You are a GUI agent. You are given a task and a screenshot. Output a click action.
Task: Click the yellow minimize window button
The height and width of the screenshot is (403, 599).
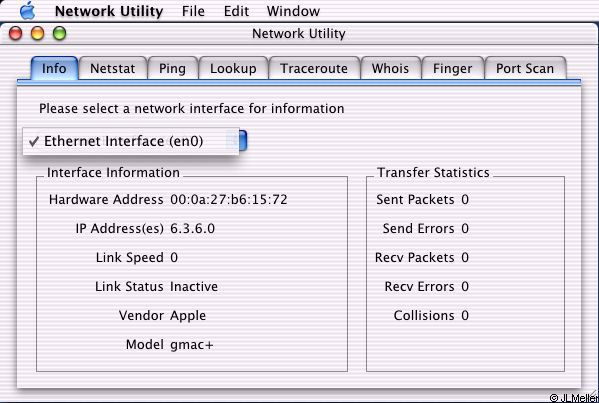click(37, 34)
